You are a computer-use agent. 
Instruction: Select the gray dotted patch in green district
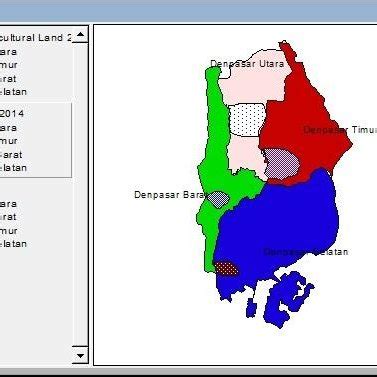click(218, 199)
